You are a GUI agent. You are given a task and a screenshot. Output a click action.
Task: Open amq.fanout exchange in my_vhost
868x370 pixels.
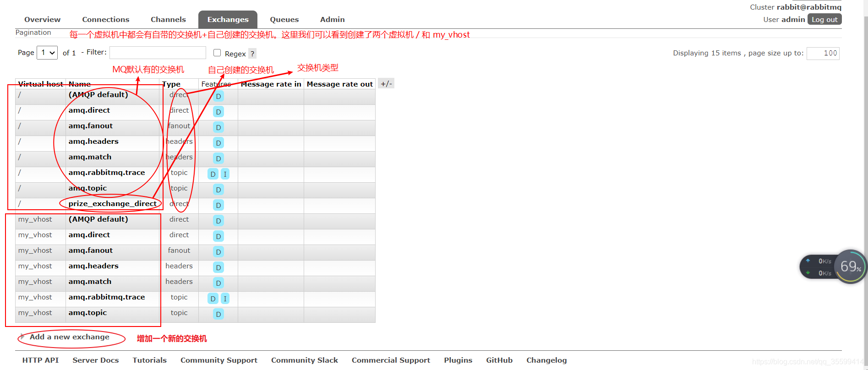point(90,250)
